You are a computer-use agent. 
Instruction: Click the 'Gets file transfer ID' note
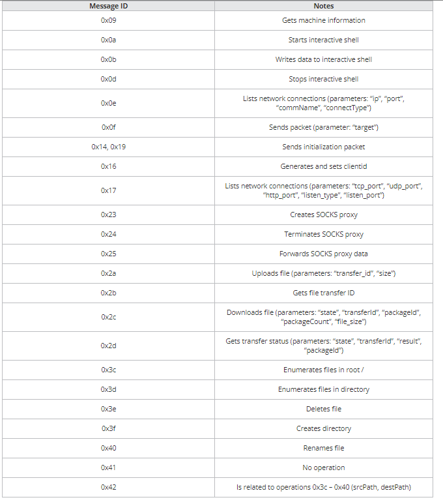click(324, 293)
